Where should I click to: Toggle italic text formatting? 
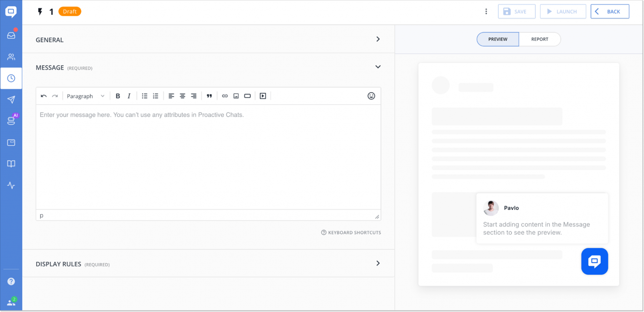click(x=129, y=96)
